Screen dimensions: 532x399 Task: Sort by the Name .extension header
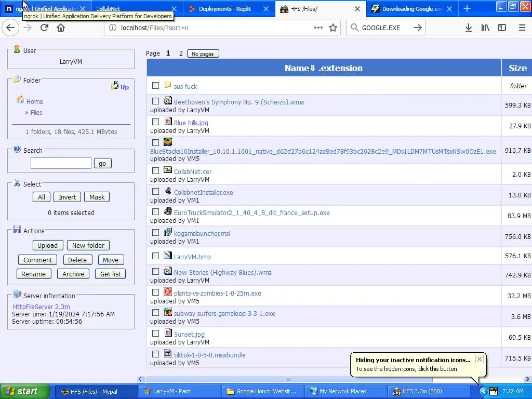(x=323, y=68)
